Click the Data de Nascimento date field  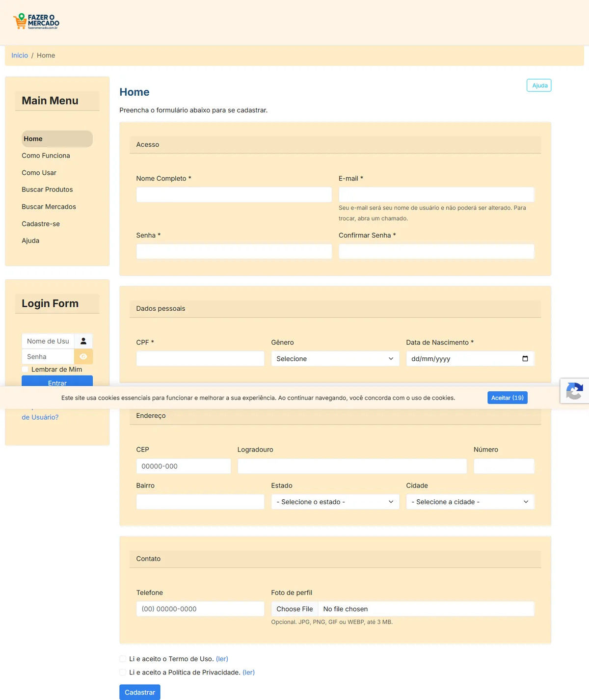[x=470, y=359]
